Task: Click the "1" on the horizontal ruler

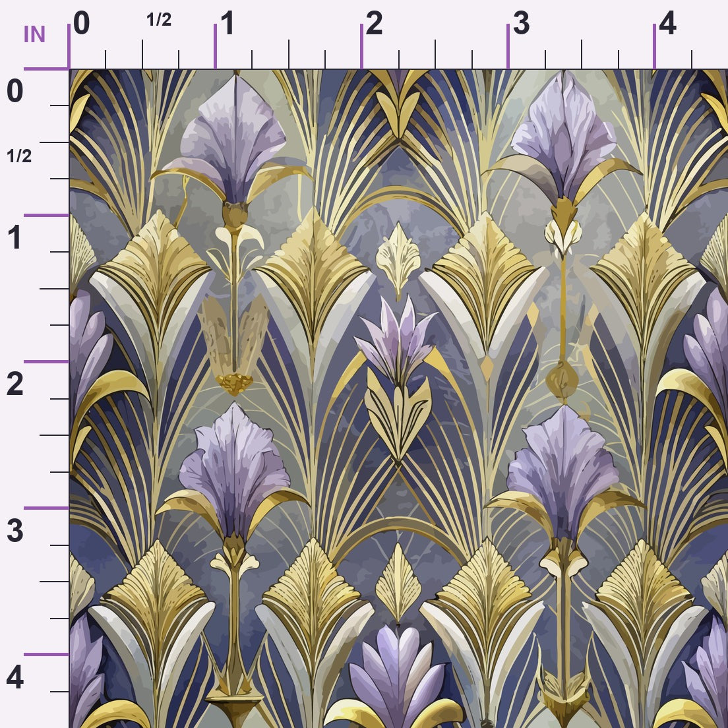Action: [x=227, y=23]
